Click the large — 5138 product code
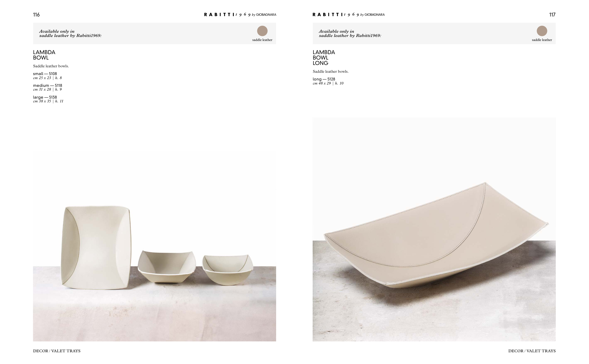 [45, 97]
